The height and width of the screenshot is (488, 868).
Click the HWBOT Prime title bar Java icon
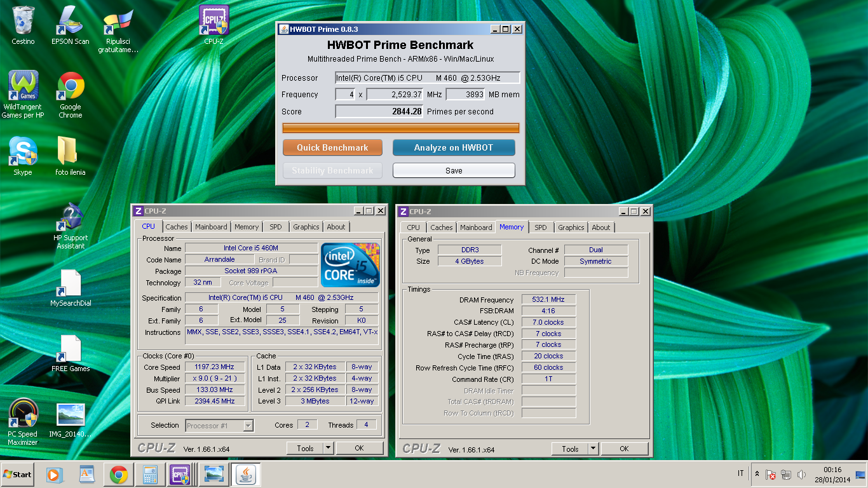coord(283,29)
